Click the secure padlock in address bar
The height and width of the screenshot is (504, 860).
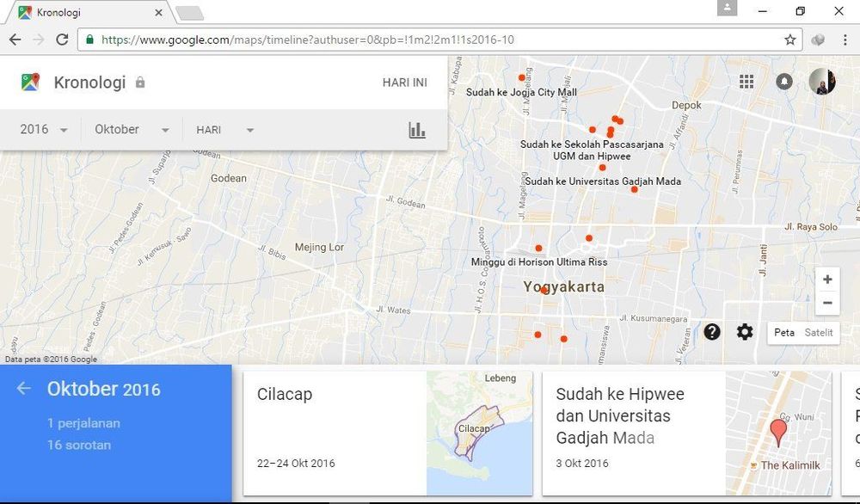(x=90, y=40)
